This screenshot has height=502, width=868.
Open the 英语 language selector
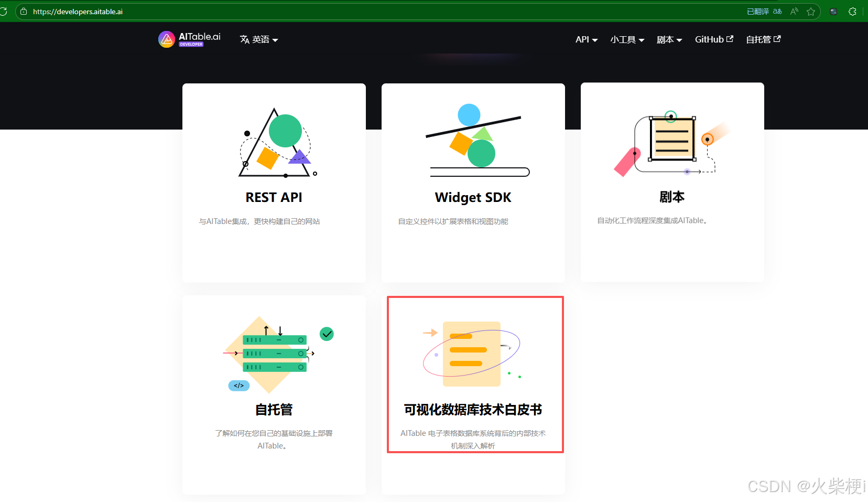point(258,39)
